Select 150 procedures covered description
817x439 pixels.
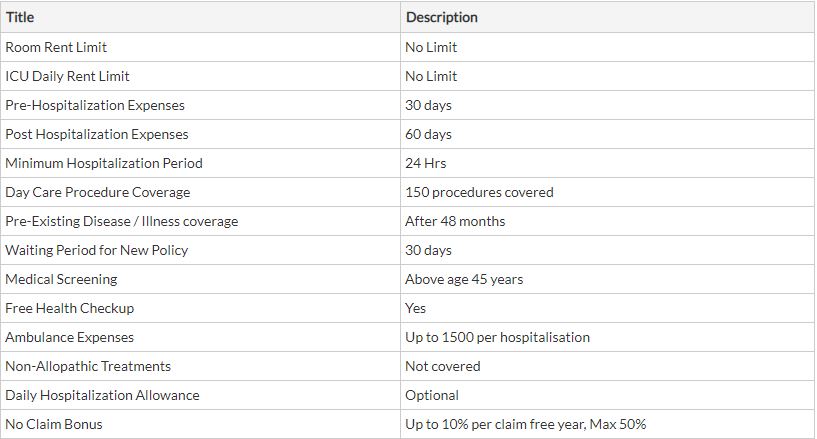[x=608, y=192]
